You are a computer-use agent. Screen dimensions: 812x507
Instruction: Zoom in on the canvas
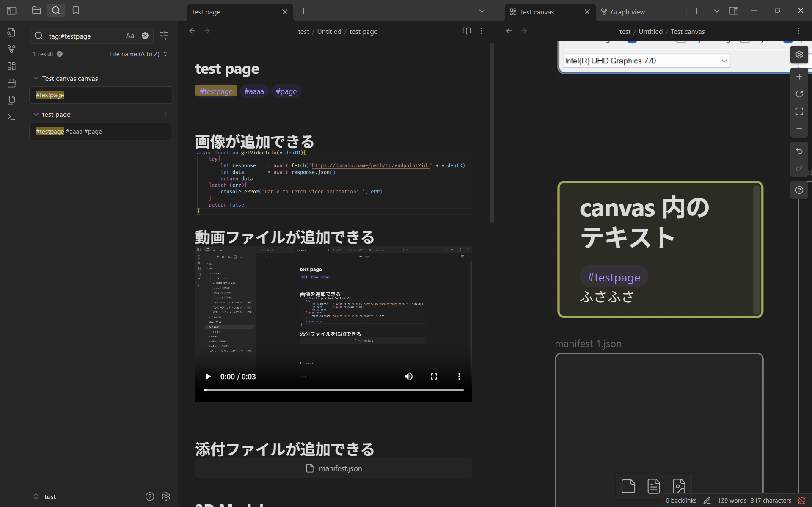coord(799,77)
